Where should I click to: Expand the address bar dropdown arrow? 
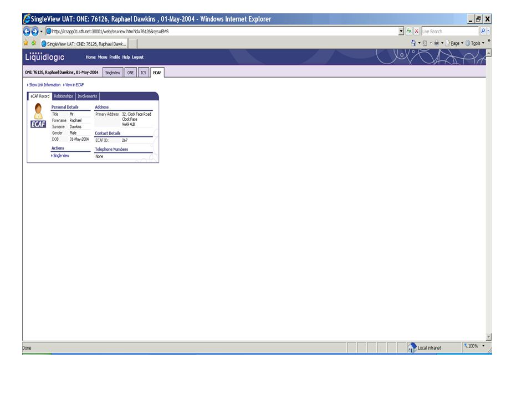[x=401, y=31]
